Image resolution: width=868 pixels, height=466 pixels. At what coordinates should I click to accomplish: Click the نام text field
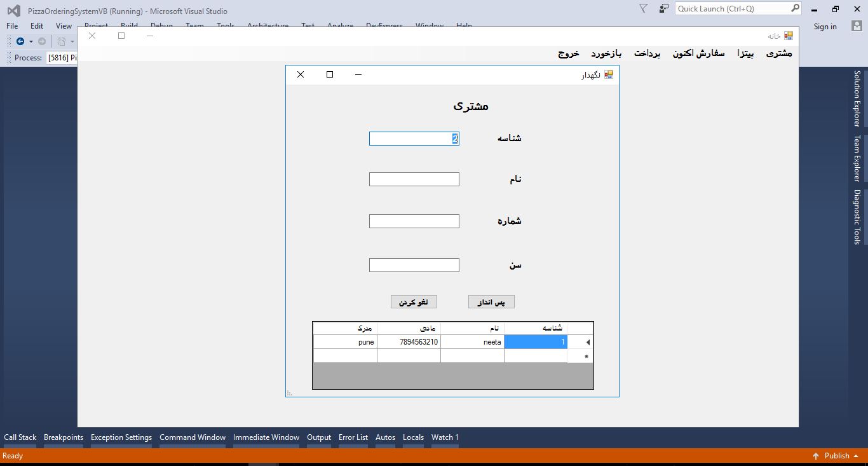(x=414, y=179)
